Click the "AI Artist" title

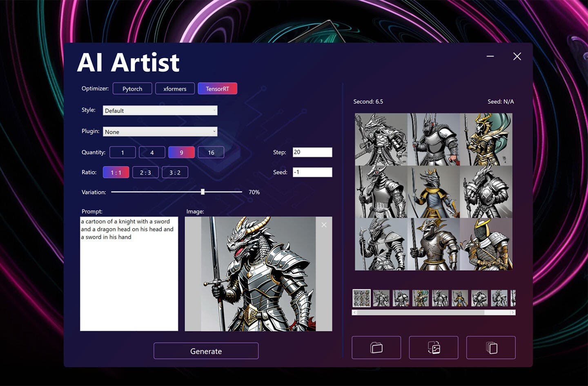(x=128, y=62)
